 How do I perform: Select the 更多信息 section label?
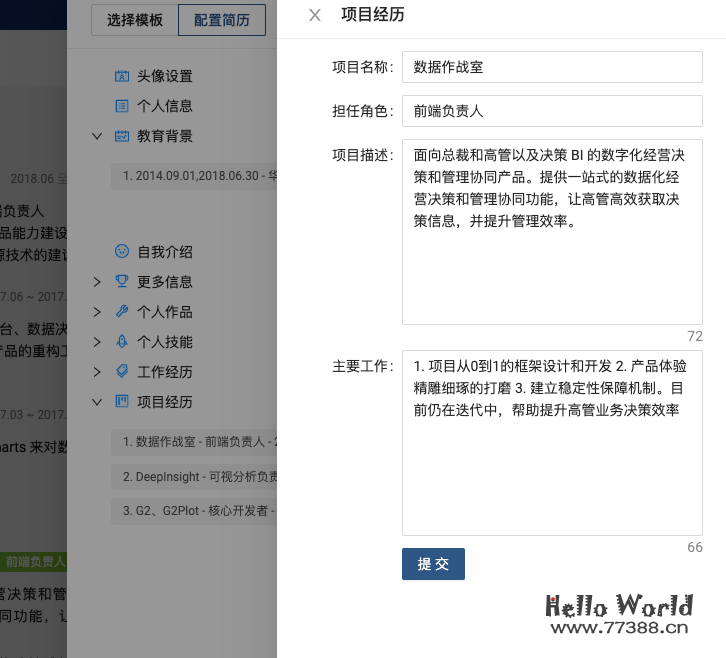[164, 282]
